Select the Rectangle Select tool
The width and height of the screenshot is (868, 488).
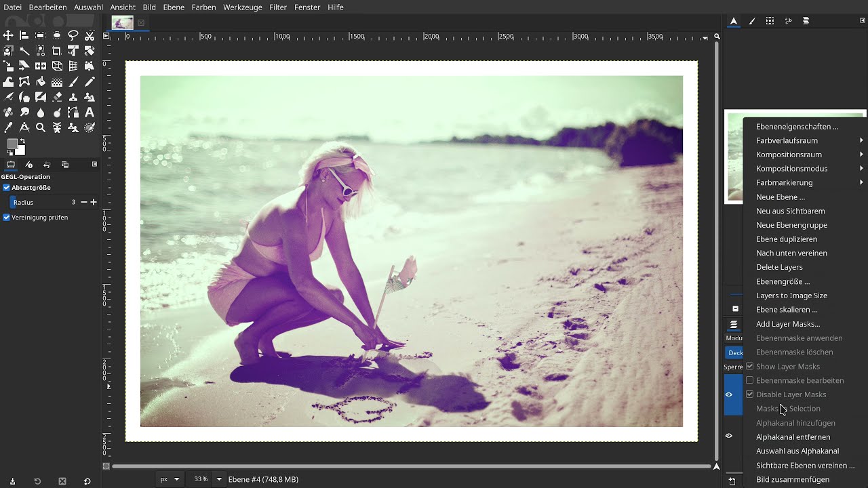41,35
